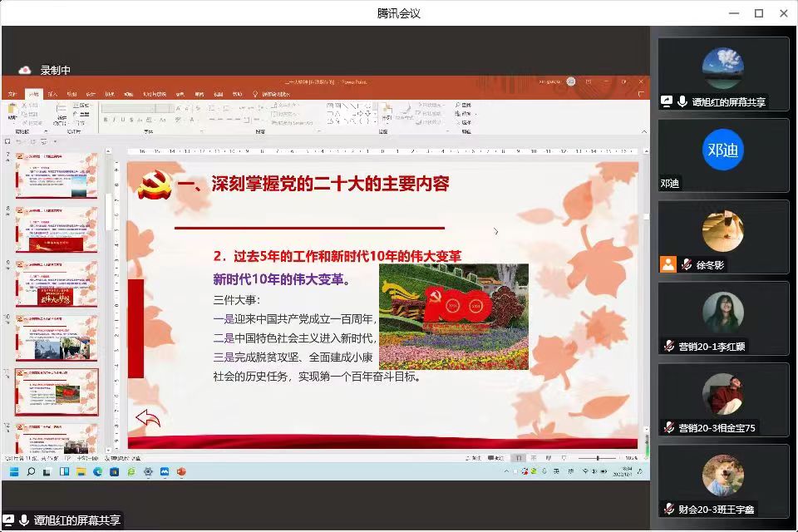Click the back arrow icon on the slide
This screenshot has height=532, width=798.
tap(148, 418)
